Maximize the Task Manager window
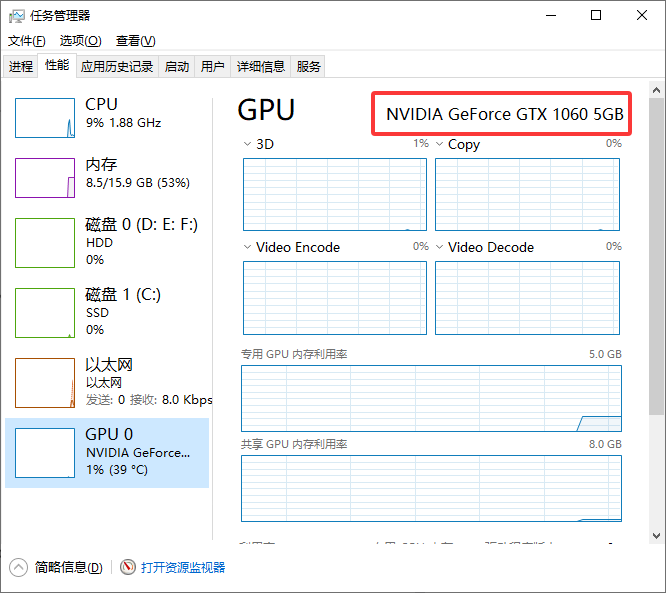This screenshot has width=666, height=593. [596, 16]
